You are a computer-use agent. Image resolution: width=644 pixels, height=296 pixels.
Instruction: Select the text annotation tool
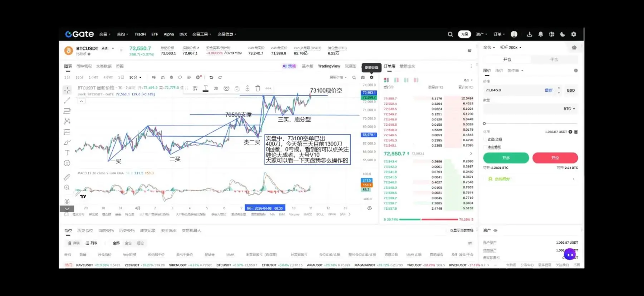[67, 153]
